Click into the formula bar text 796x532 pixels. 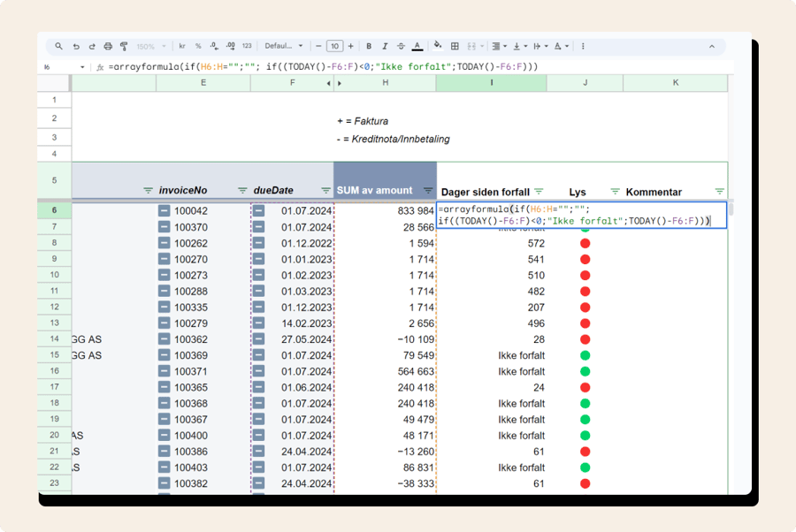tap(323, 66)
